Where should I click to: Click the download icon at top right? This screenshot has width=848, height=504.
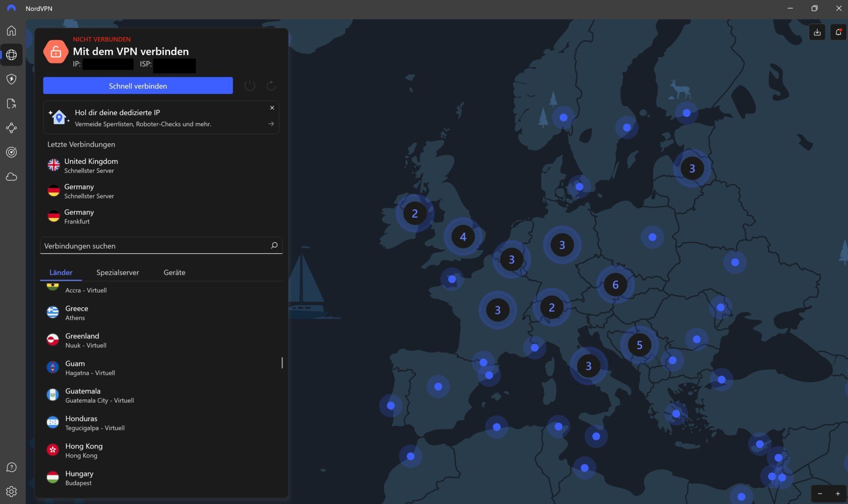817,32
